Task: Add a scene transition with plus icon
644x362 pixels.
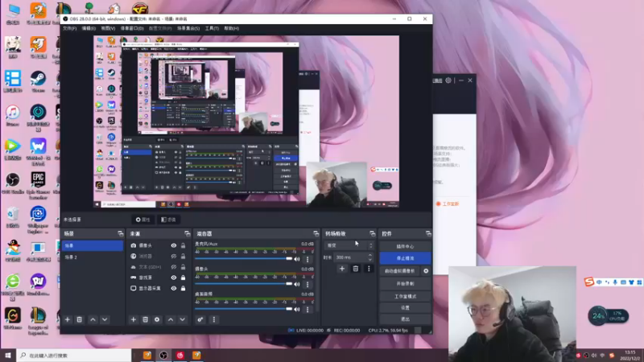Action: [341, 269]
